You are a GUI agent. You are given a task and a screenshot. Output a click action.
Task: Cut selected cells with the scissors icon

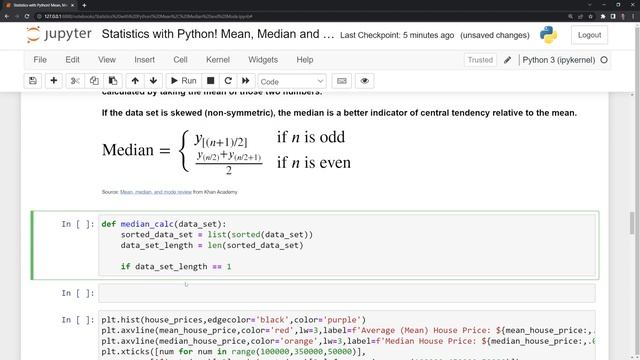click(75, 81)
